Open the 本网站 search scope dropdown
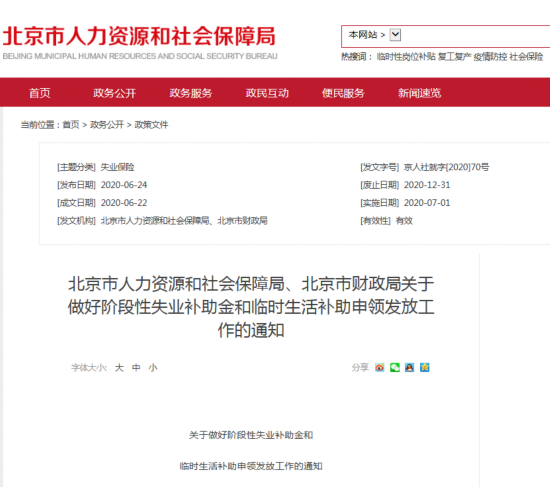Screen dimensions: 550x487 tap(395, 35)
